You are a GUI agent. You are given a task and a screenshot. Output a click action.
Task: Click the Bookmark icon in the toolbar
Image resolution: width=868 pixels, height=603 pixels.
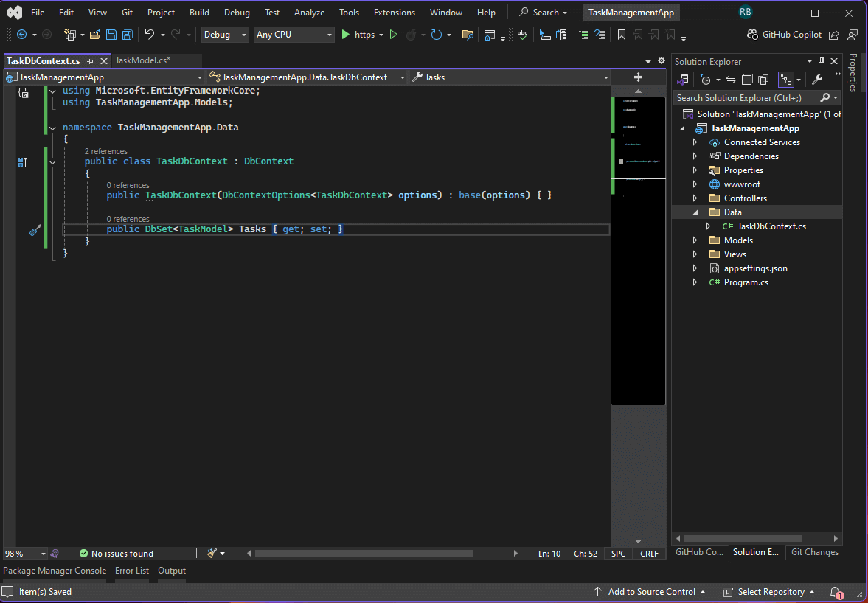(622, 35)
